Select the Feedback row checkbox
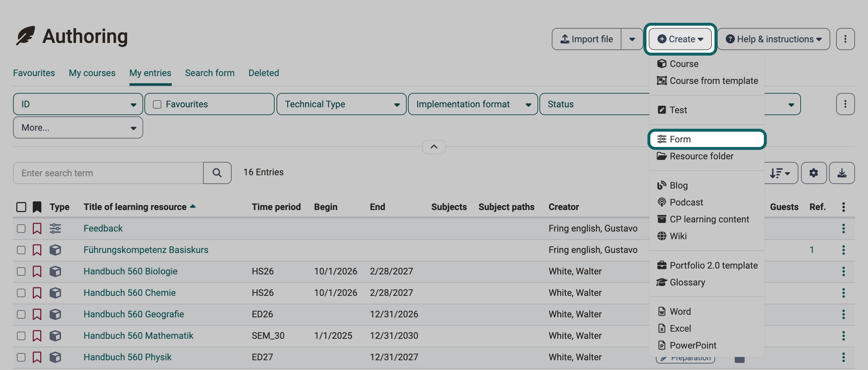This screenshot has height=370, width=868. [x=21, y=228]
